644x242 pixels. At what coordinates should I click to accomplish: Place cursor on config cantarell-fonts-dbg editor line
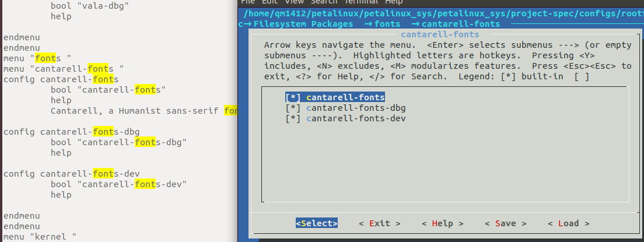tap(71, 132)
